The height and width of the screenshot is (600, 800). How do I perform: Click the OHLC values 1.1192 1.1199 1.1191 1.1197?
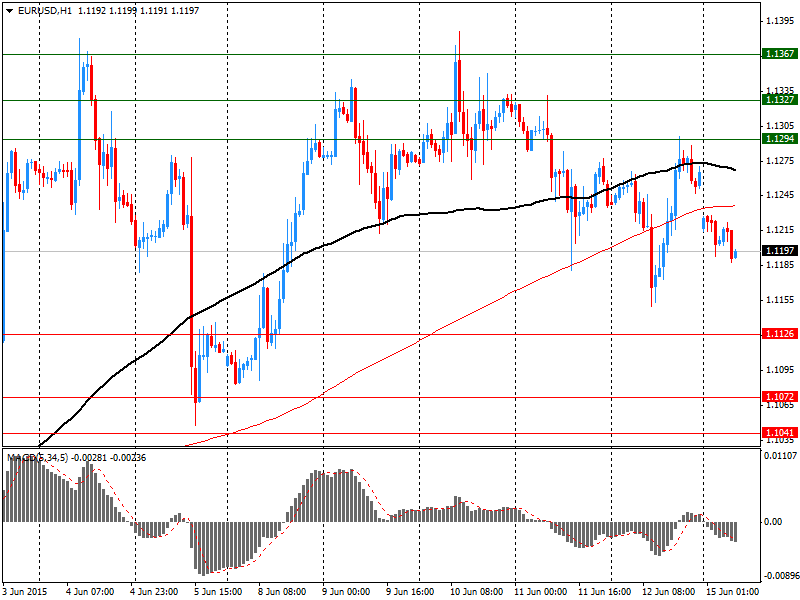coord(138,11)
